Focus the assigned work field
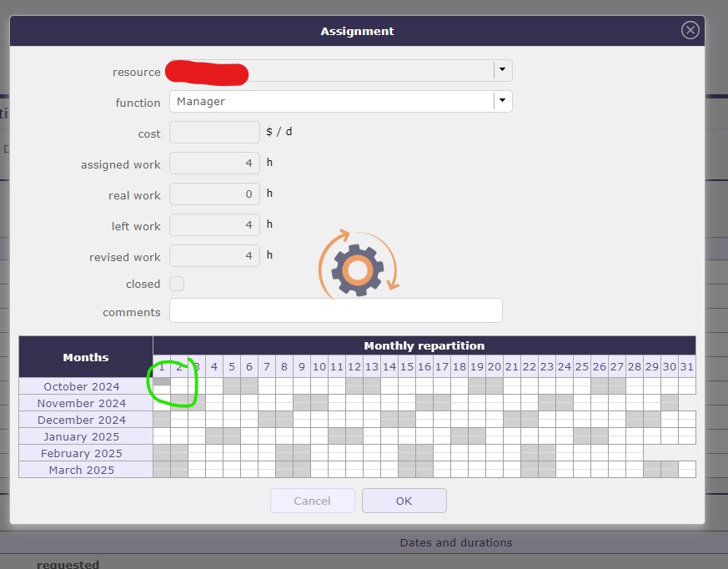Viewport: 728px width, 569px height. tap(214, 164)
